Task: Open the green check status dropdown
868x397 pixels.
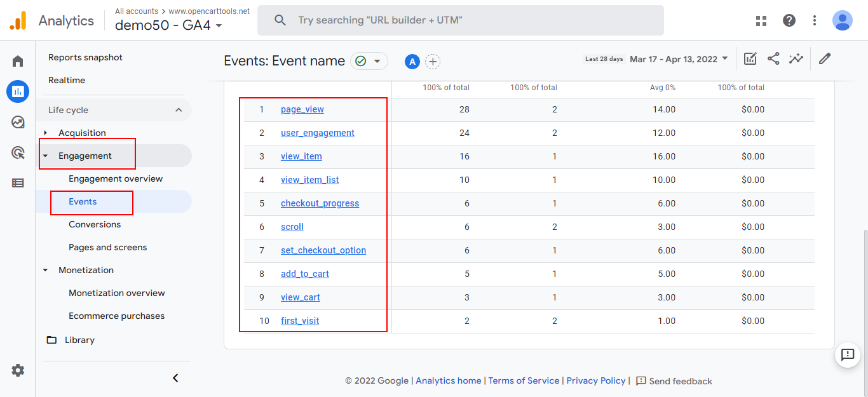Action: [x=369, y=61]
